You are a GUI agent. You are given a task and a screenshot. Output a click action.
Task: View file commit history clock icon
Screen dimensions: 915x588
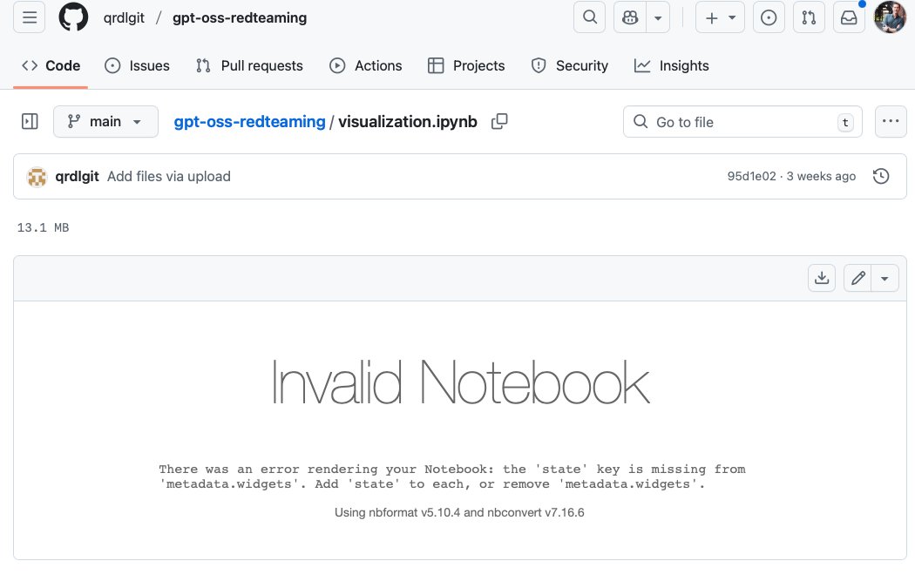tap(881, 176)
